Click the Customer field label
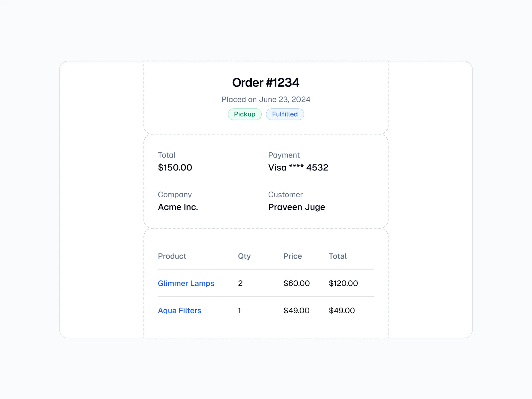The width and height of the screenshot is (532, 399). pyautogui.click(x=285, y=195)
